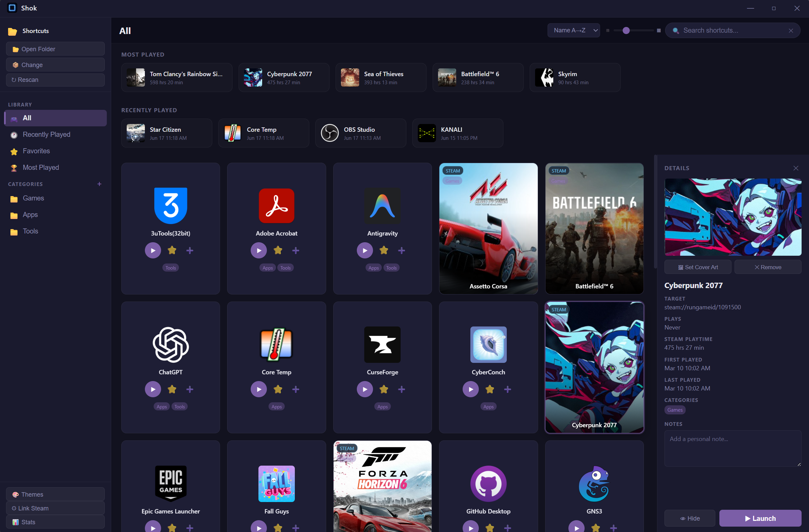The image size is (809, 532).
Task: Adjust the tile size slider
Action: click(x=626, y=31)
